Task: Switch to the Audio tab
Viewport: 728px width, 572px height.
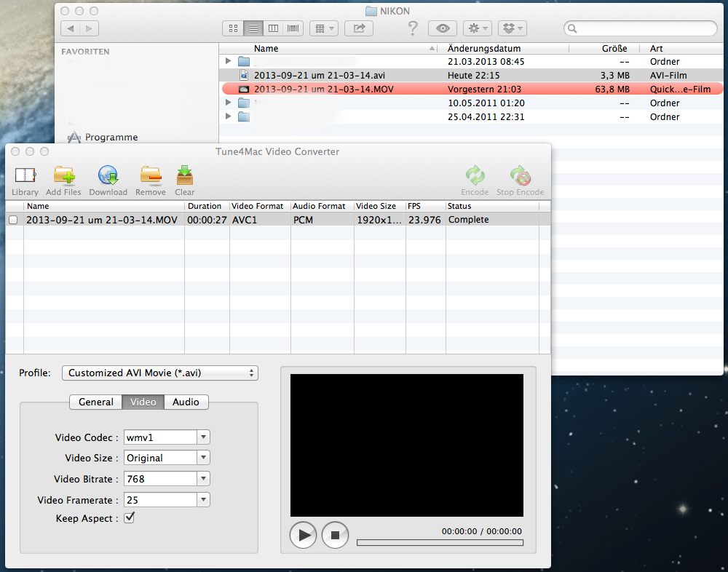Action: pyautogui.click(x=186, y=402)
